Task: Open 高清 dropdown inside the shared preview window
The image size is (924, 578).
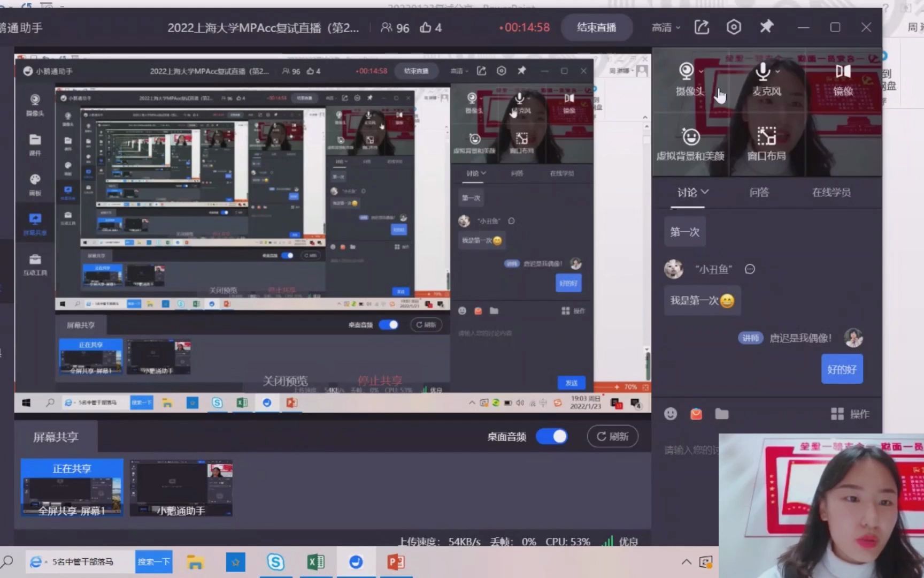Action: pos(459,71)
